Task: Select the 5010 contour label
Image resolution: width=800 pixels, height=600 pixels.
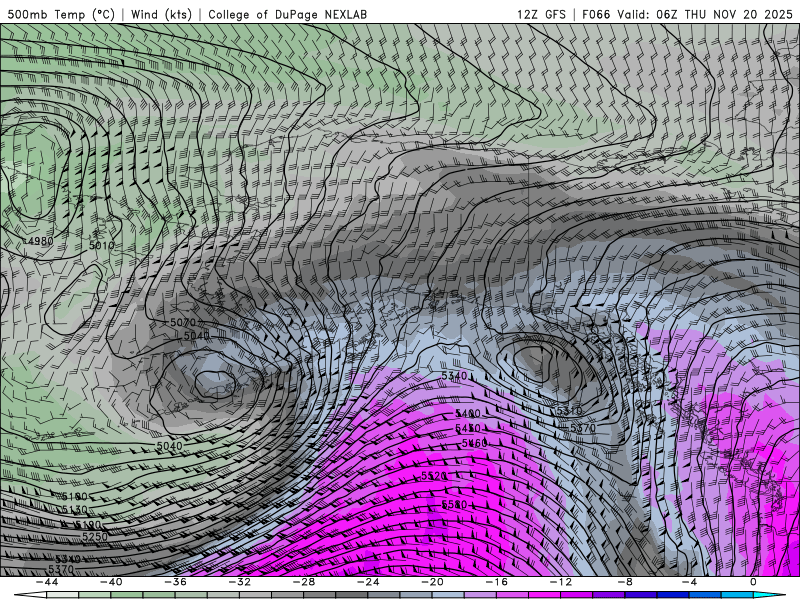Action: tap(102, 245)
